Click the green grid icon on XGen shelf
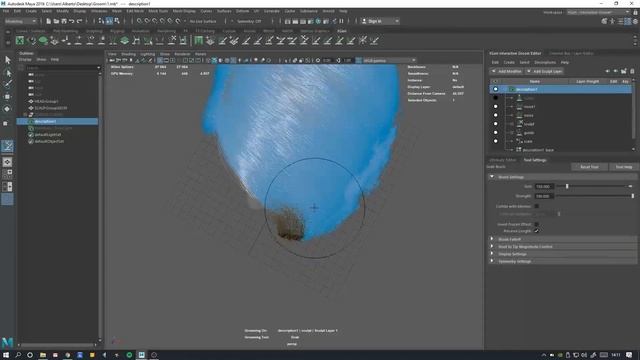The height and width of the screenshot is (360, 640). pyautogui.click(x=198, y=40)
